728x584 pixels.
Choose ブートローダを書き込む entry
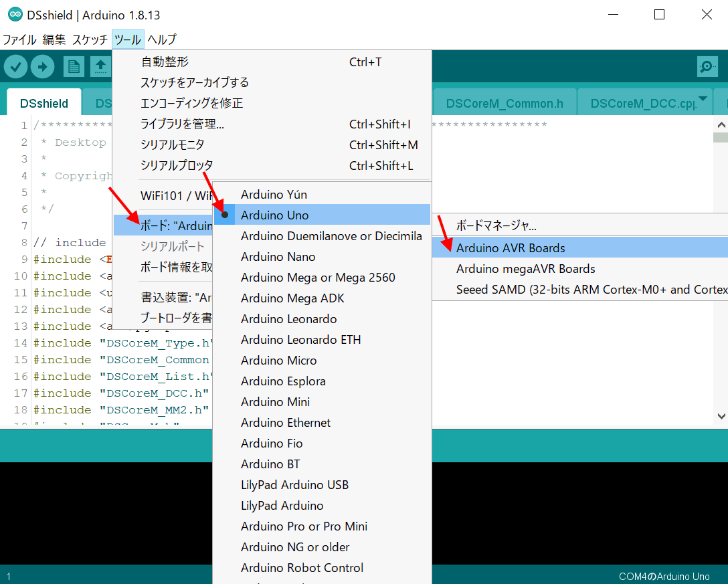(x=163, y=318)
